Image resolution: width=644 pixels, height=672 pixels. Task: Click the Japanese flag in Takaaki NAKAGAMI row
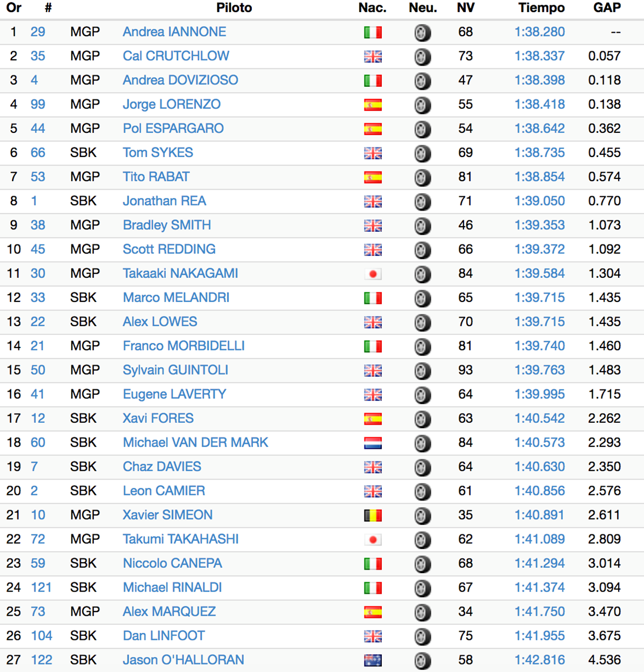tap(373, 274)
